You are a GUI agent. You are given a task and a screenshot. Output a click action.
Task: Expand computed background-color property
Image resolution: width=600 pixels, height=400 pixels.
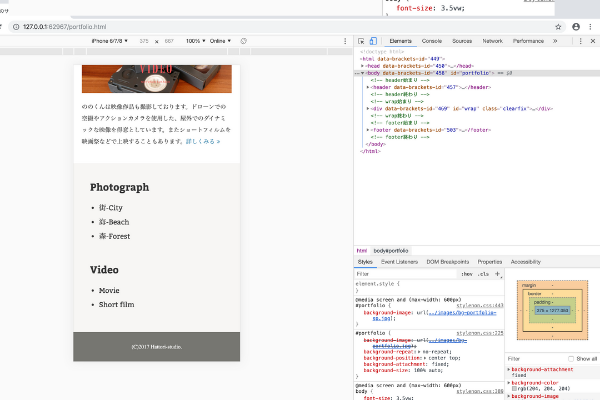click(509, 383)
